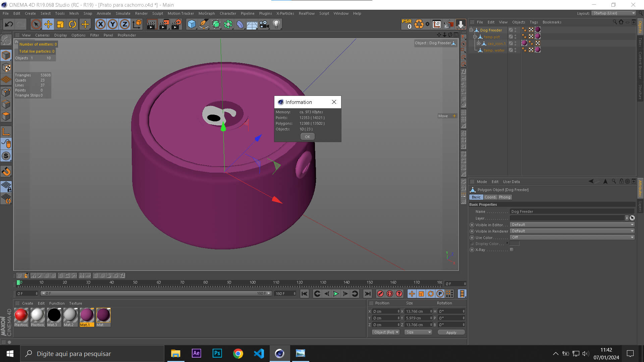Open the Use Color dropdown
Screen dimensions: 644x362
coord(572,237)
